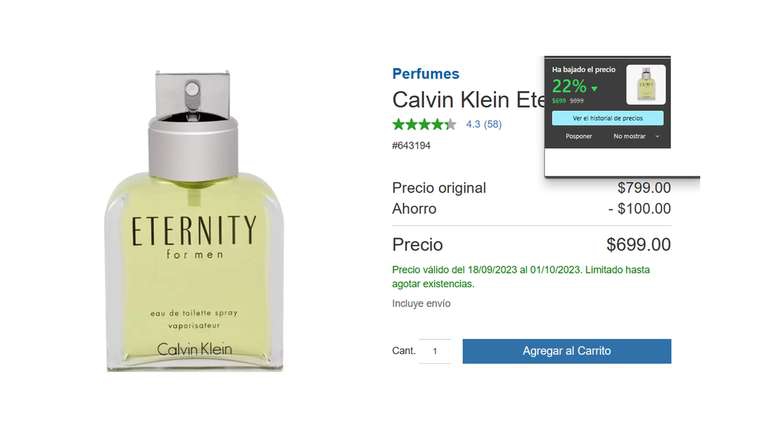The width and height of the screenshot is (768, 432).
Task: Click the 22% discount figure
Action: [569, 87]
